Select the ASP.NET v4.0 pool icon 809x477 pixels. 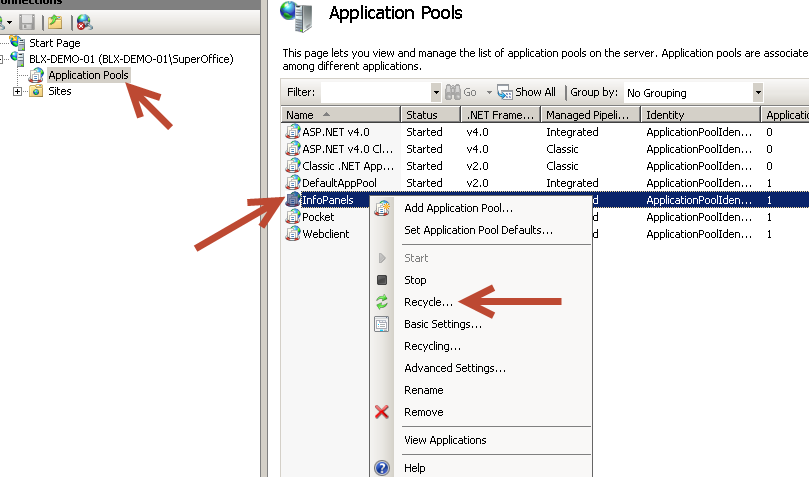[293, 131]
